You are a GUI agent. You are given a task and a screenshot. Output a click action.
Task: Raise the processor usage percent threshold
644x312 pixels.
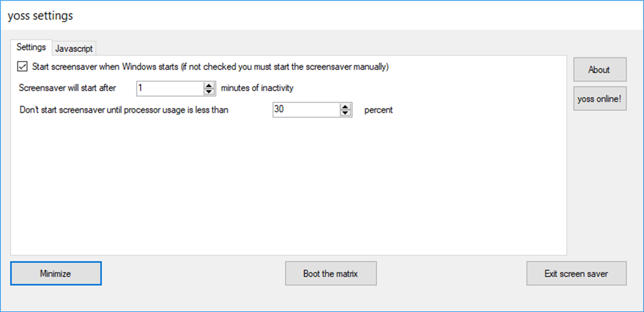pos(345,107)
